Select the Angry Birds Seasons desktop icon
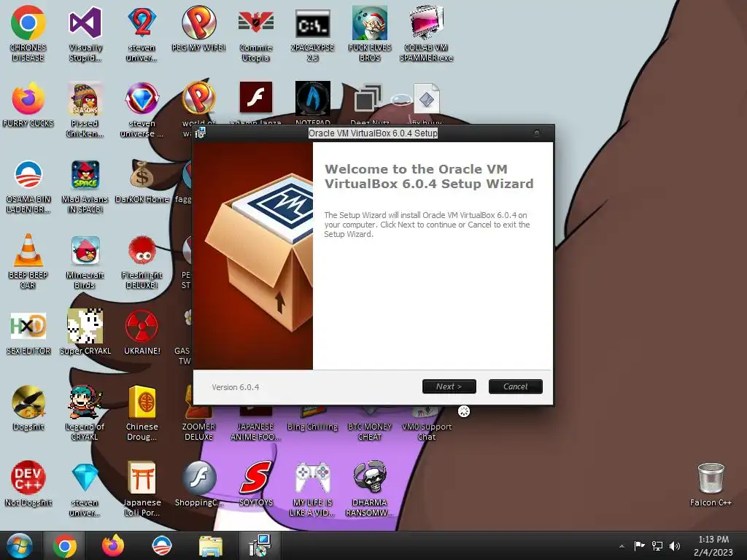The width and height of the screenshot is (747, 560). click(x=85, y=110)
